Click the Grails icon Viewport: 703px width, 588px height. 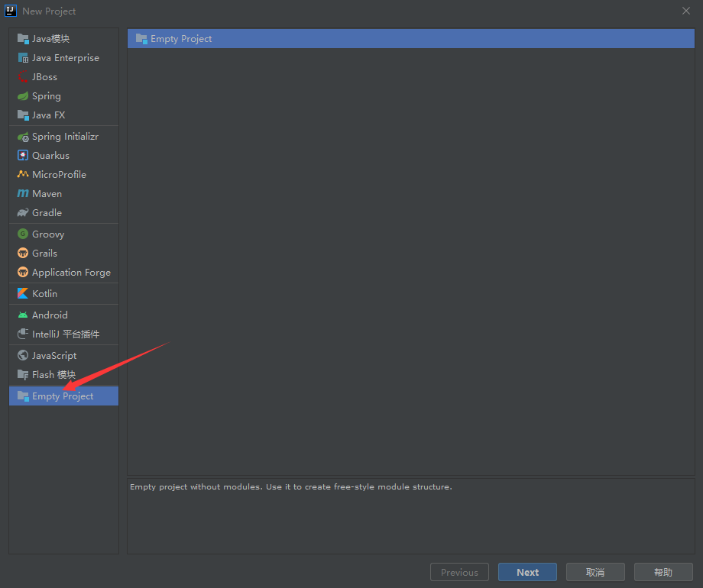click(23, 254)
